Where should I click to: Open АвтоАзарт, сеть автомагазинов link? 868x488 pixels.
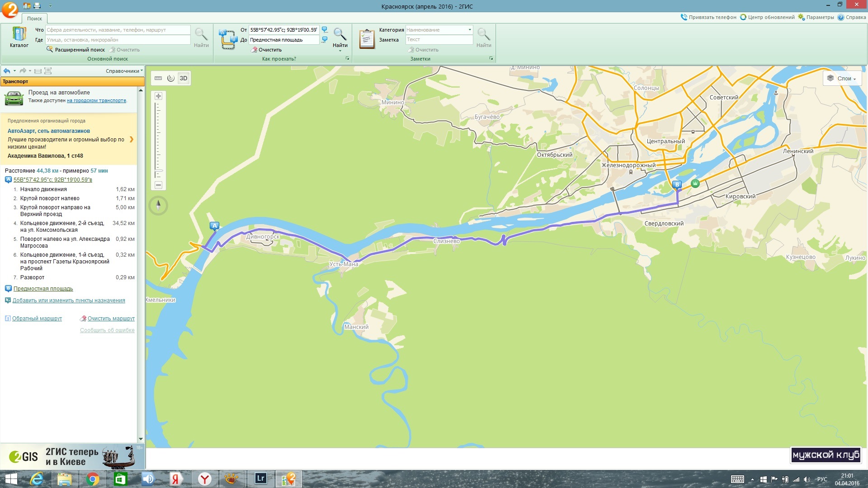49,131
